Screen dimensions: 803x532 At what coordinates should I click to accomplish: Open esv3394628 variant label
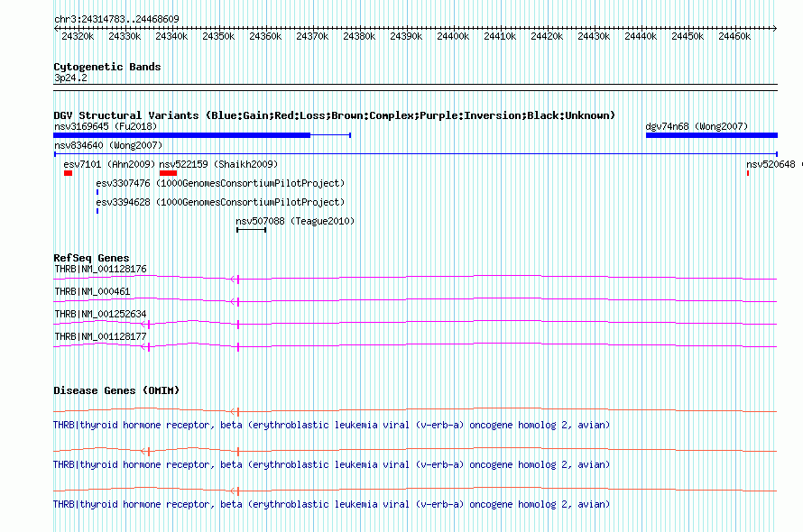pyautogui.click(x=220, y=202)
